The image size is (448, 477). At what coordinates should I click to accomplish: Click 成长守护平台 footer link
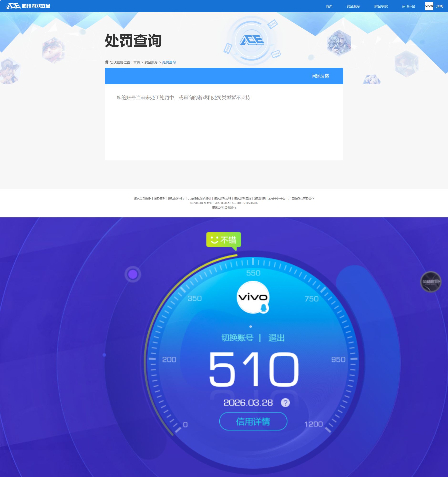coord(277,198)
